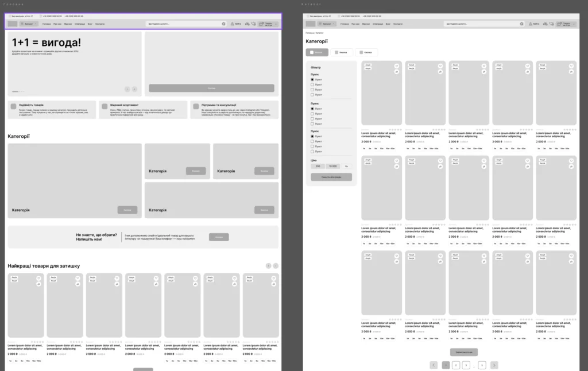Click 'Ok' price button in Фільтр panel

coord(346,166)
